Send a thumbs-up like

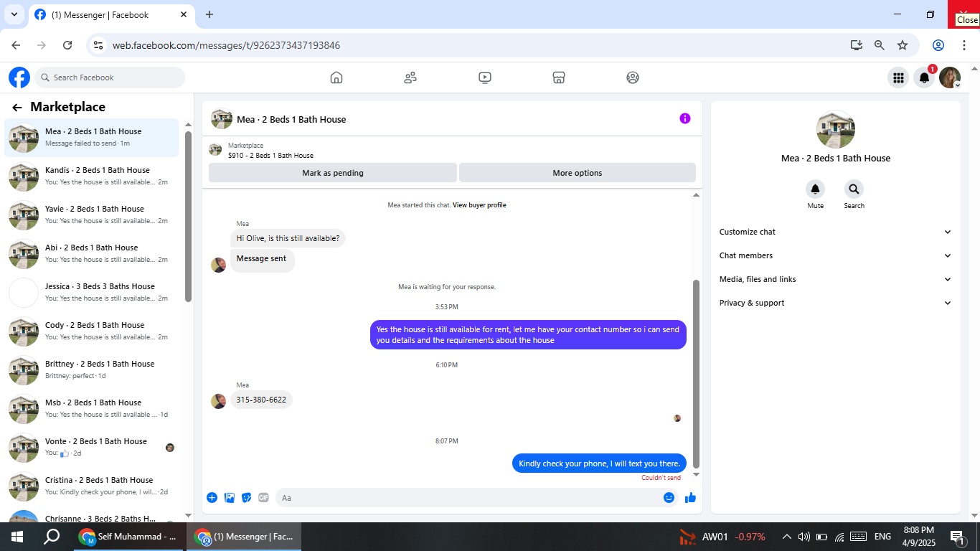tap(690, 498)
